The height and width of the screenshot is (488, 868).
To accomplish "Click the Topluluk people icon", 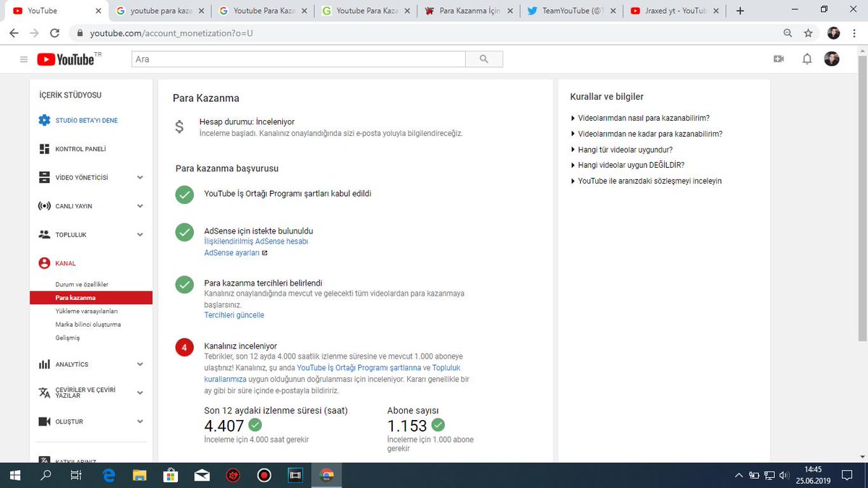I will [44, 234].
